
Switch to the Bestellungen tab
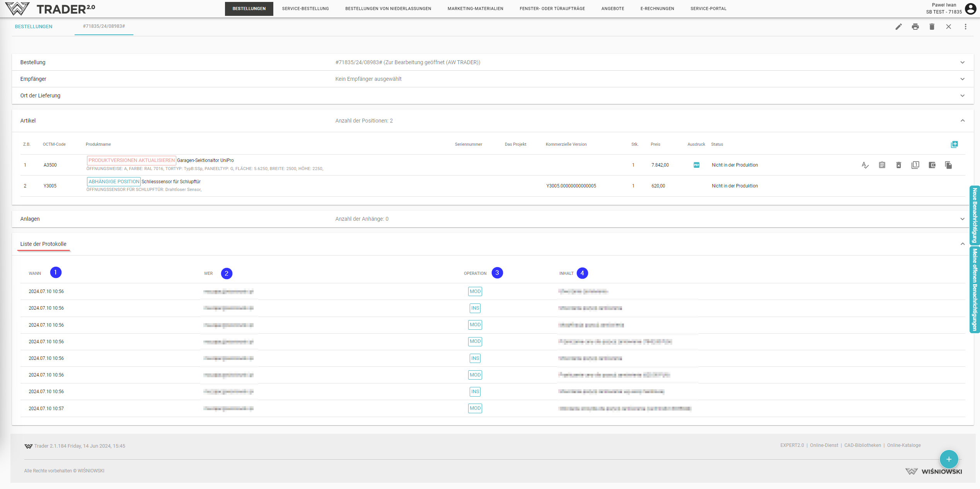pyautogui.click(x=34, y=27)
